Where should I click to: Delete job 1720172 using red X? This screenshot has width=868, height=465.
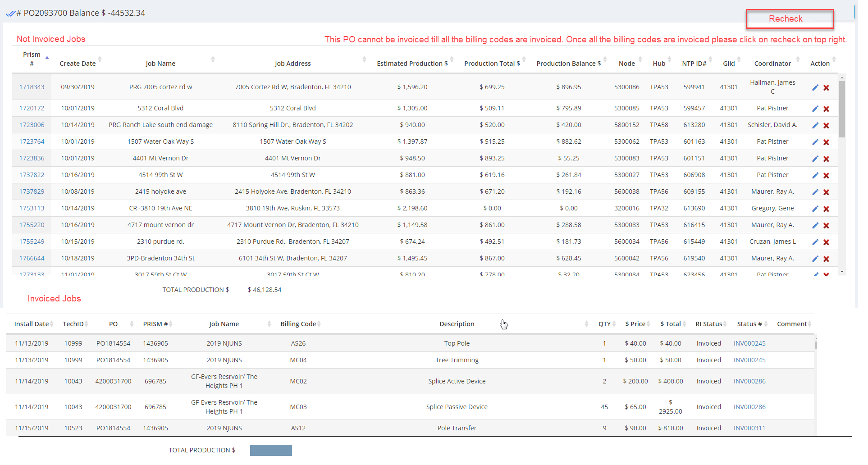826,109
